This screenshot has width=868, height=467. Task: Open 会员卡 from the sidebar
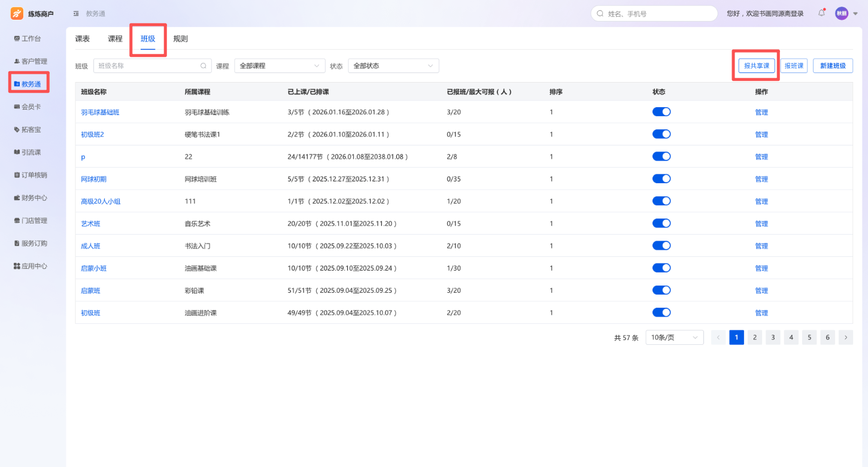pos(28,107)
